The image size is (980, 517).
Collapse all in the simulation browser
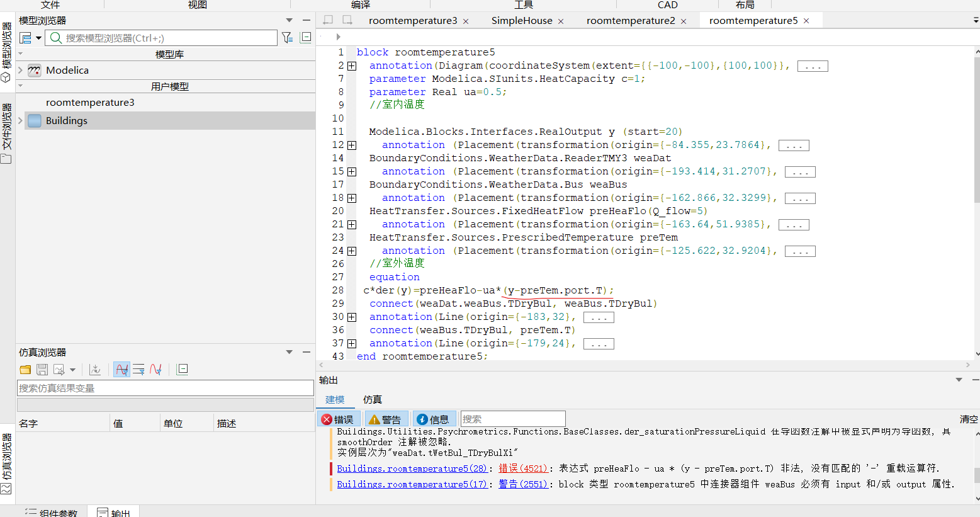coord(182,370)
